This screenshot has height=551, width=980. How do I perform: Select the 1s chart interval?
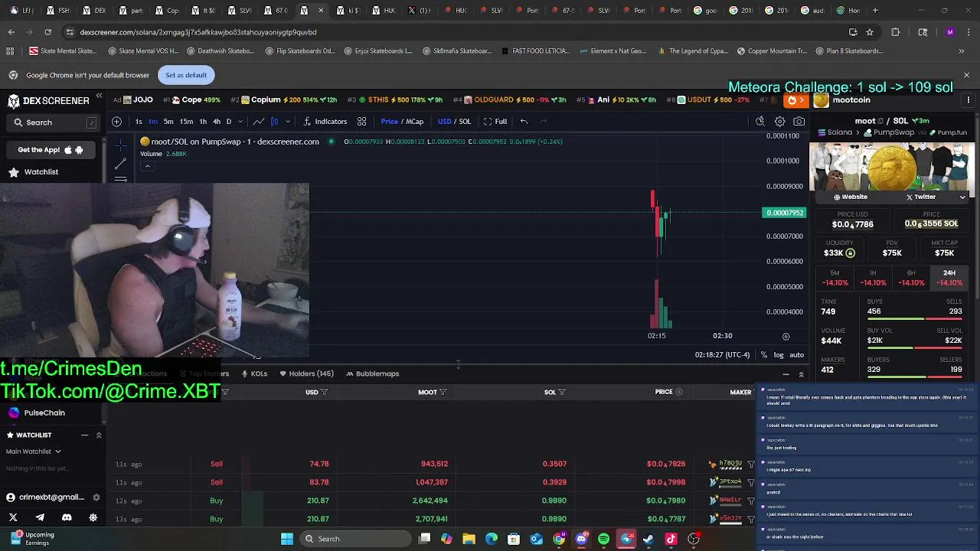click(138, 121)
